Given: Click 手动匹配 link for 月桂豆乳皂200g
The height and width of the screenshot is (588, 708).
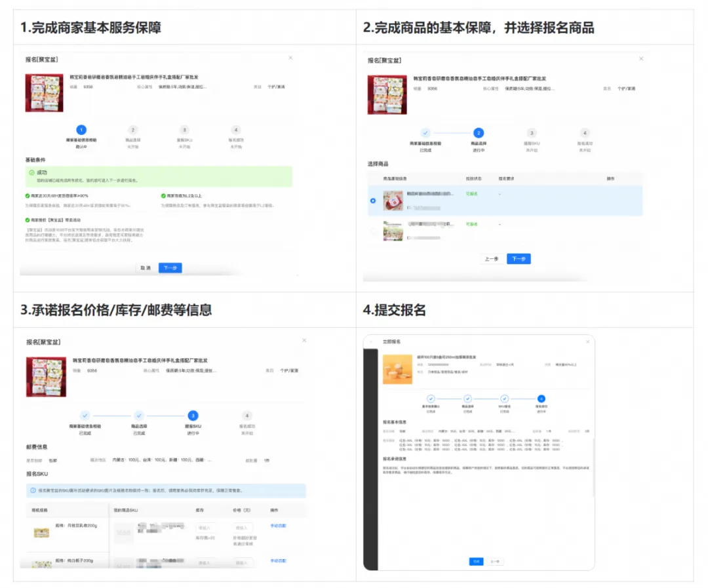Looking at the screenshot, I should [x=279, y=526].
